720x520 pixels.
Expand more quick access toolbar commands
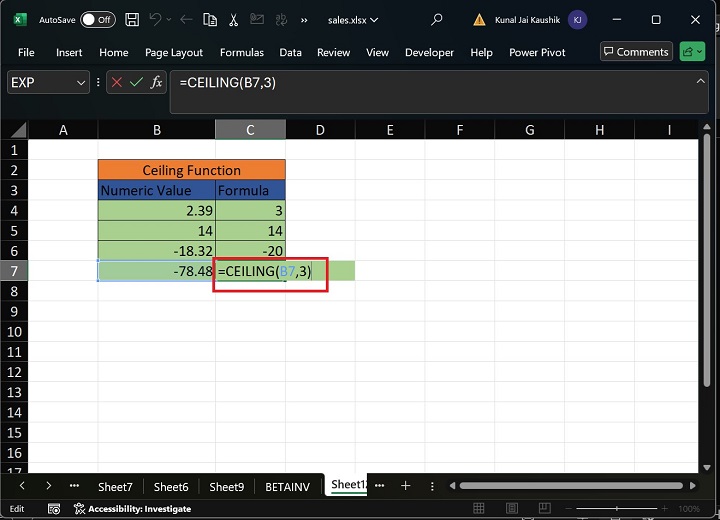304,20
